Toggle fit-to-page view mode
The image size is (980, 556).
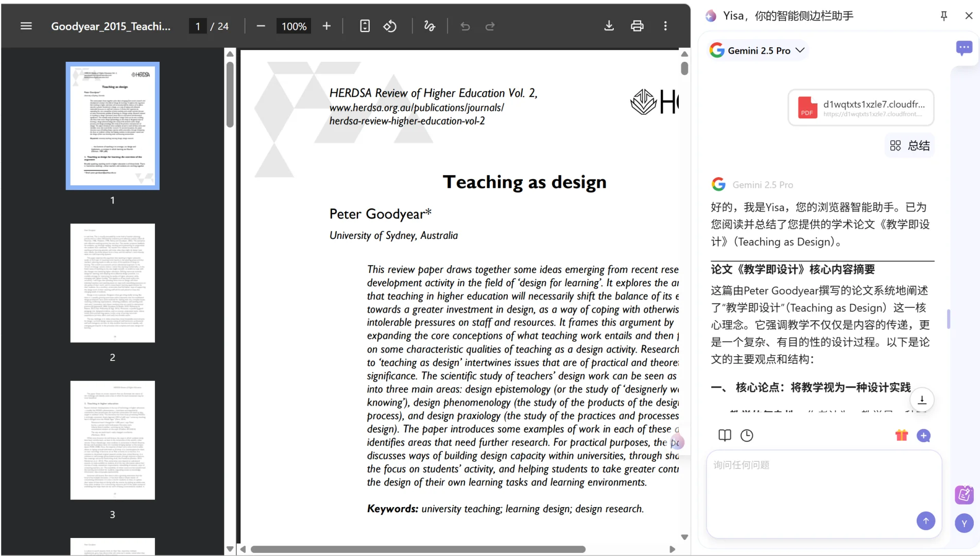[x=365, y=26]
